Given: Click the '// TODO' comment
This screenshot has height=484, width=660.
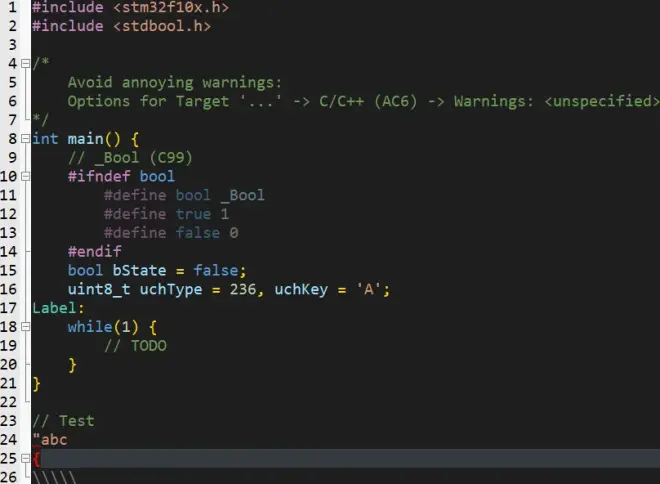Looking at the screenshot, I should pos(135,346).
